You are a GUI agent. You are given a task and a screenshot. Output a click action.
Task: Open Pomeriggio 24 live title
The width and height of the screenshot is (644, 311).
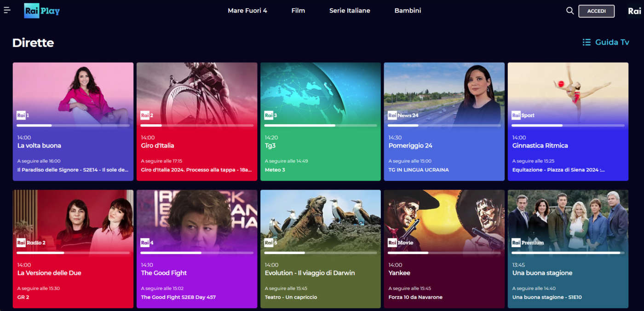[410, 146]
